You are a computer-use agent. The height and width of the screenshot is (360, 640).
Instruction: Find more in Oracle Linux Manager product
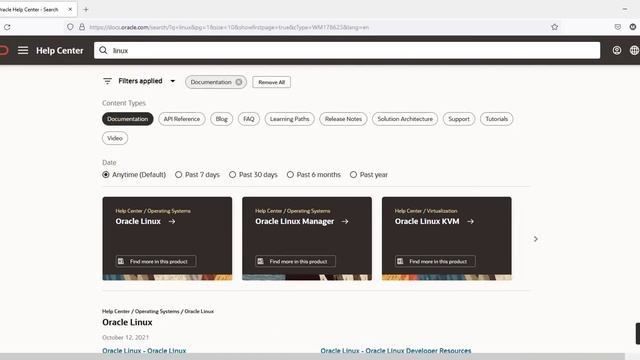click(x=295, y=261)
